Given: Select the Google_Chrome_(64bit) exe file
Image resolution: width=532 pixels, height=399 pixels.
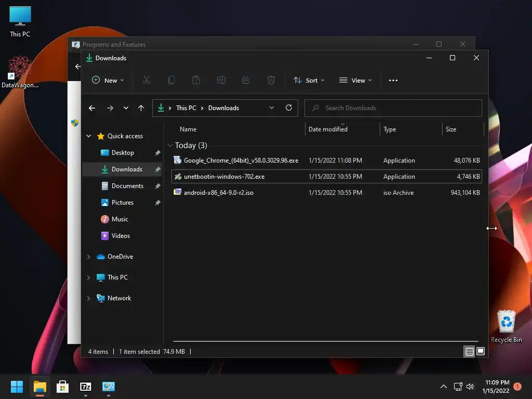Looking at the screenshot, I should coord(326,161).
